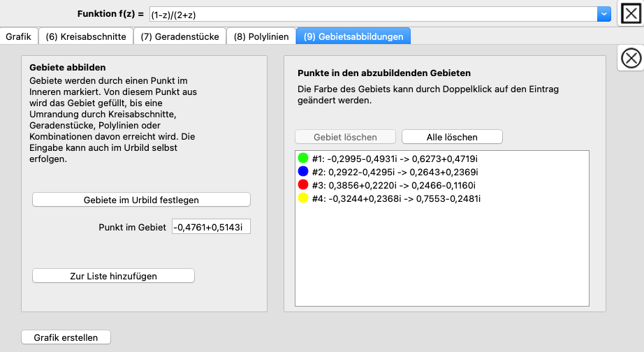Select list entry text starting with 0,2922-0,4295i
The image size is (644, 352).
pyautogui.click(x=395, y=172)
